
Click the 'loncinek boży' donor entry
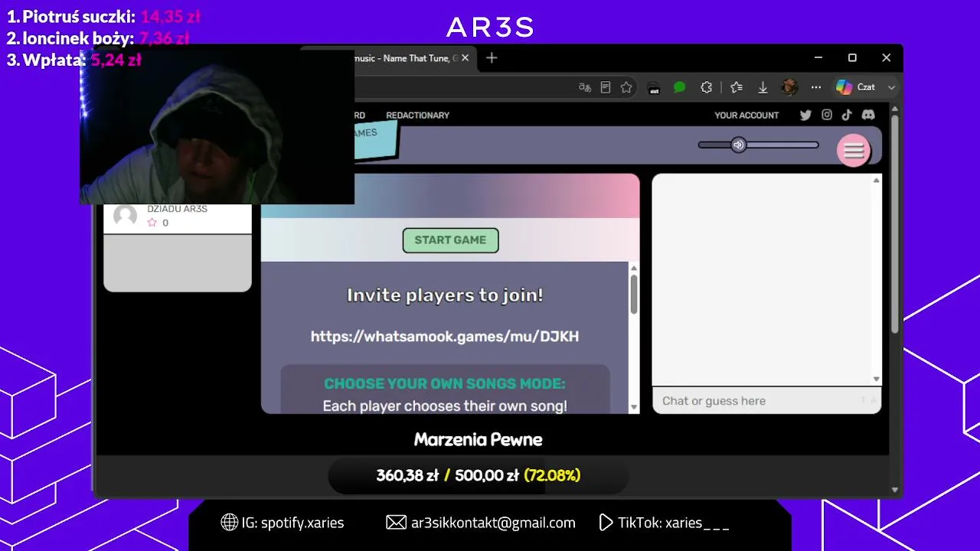click(x=98, y=38)
